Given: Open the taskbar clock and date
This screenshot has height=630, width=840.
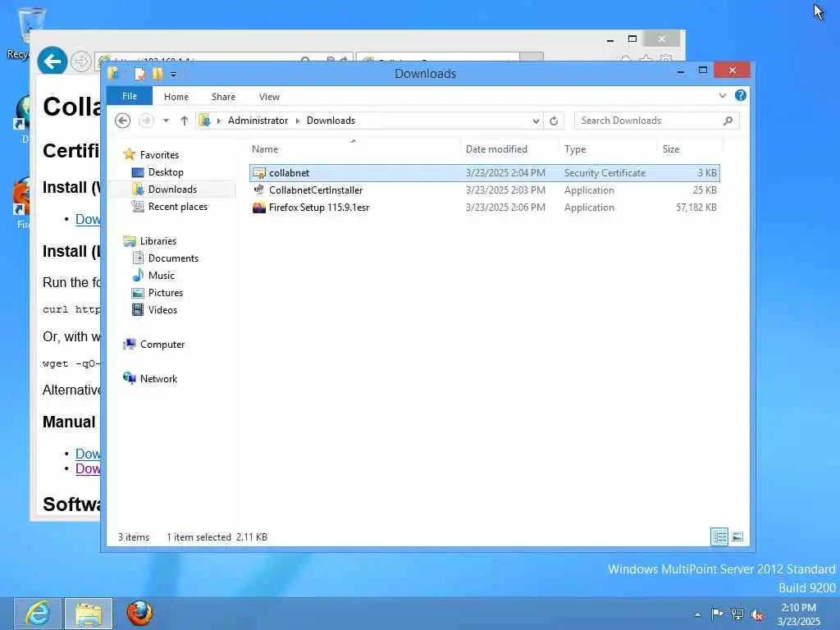Looking at the screenshot, I should [x=798, y=614].
